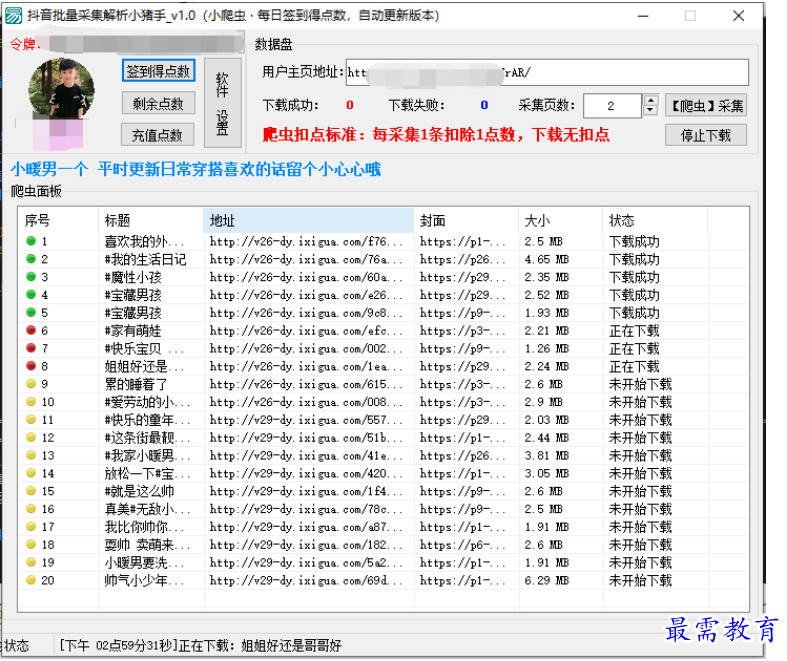The height and width of the screenshot is (661, 787).
Task: Click 未开始下载 status in row 20
Action: pyautogui.click(x=640, y=581)
